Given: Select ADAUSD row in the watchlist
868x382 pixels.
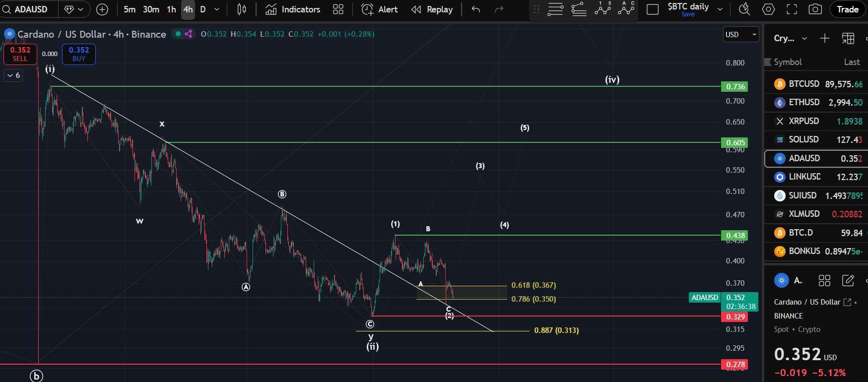Looking at the screenshot, I should pyautogui.click(x=816, y=158).
